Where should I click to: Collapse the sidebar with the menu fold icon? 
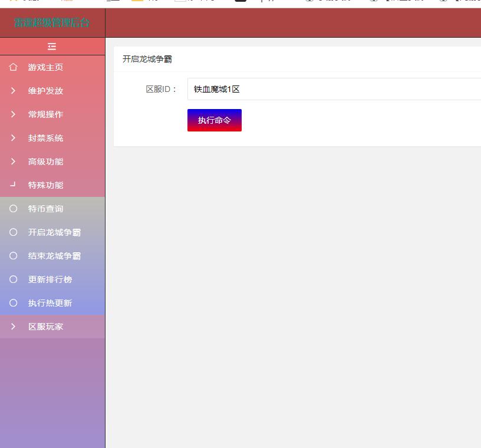[x=52, y=47]
